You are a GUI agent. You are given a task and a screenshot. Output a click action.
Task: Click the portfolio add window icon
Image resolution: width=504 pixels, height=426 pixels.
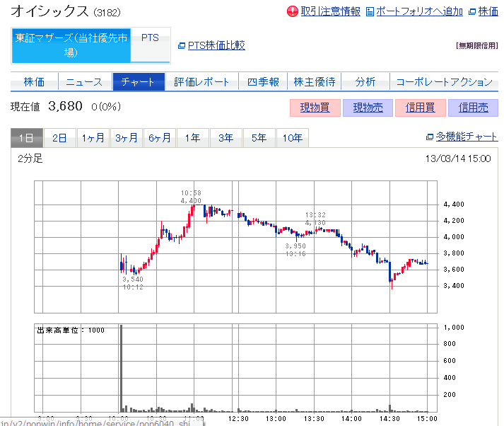370,11
